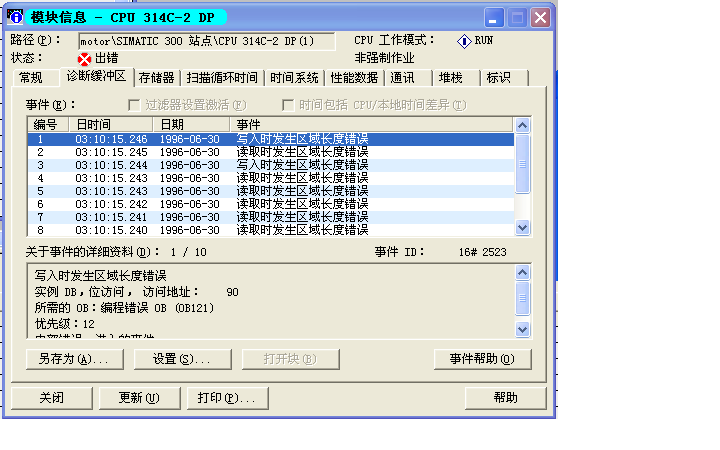
Task: Open the 存储器 tab
Action: (x=157, y=78)
